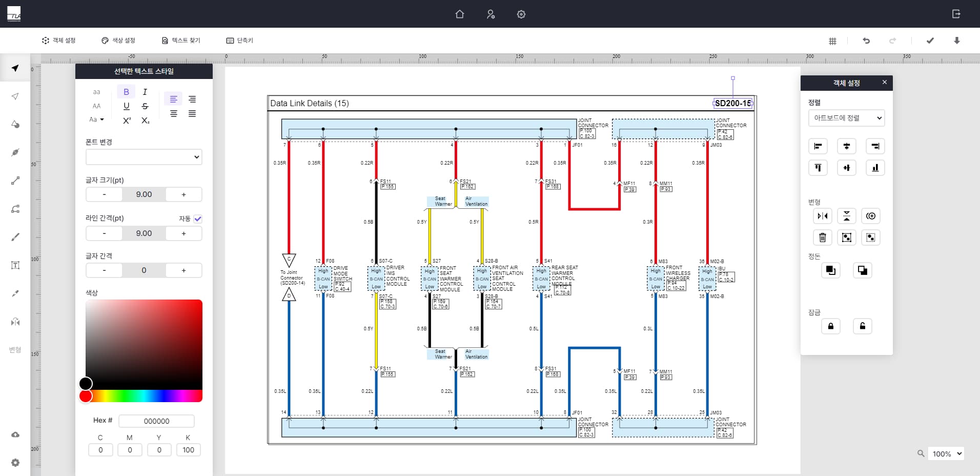Open the 아트보드에 정렬 alignment dropdown
Screen dimensions: 980x476
[846, 118]
